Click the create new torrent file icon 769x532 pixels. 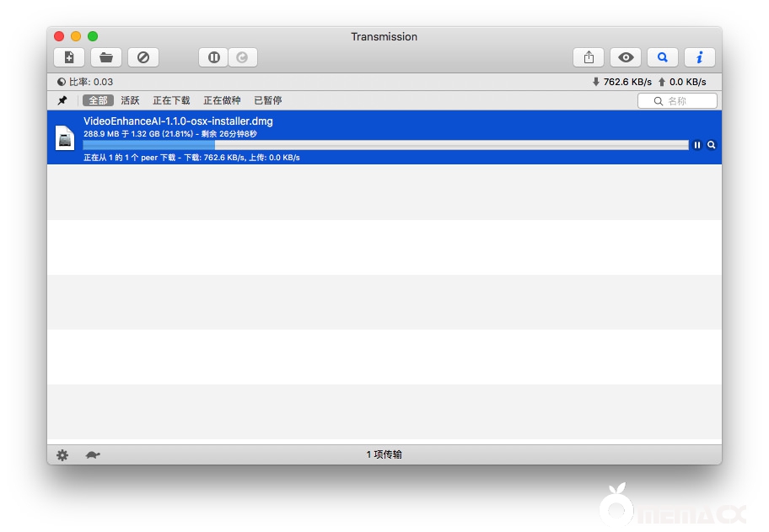tap(69, 57)
